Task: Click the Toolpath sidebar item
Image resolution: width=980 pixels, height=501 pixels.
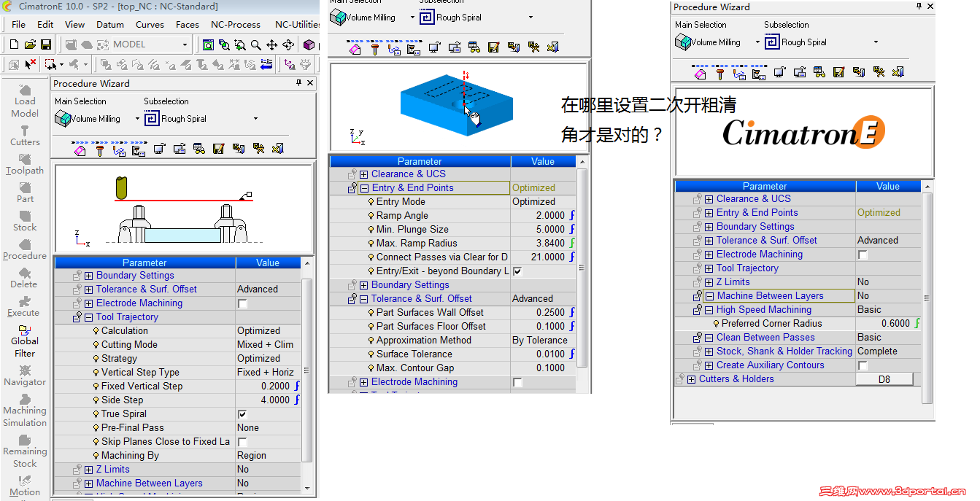Action: click(x=25, y=164)
